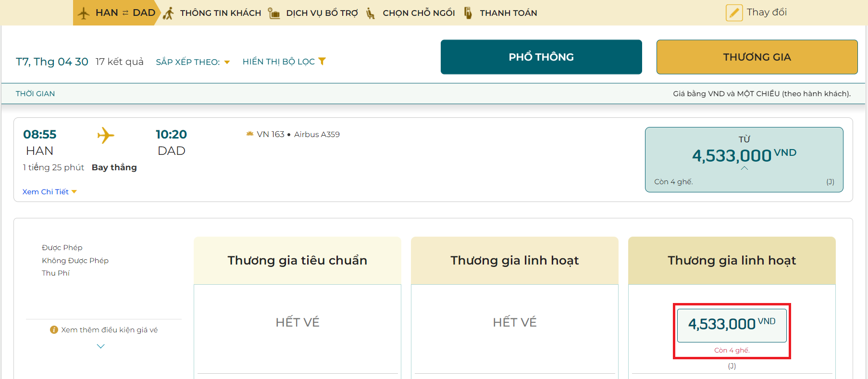This screenshot has width=868, height=379.
Task: Click the pencil icon in Thay đổi
Action: tap(734, 12)
